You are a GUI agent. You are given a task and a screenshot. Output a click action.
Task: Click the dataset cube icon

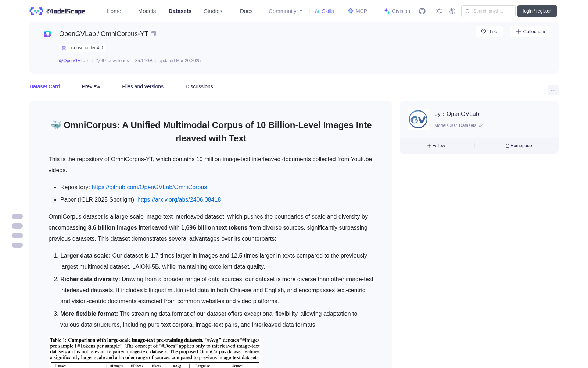(47, 34)
